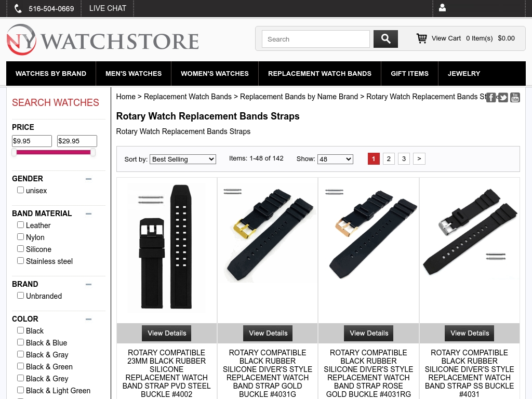Check the Black & Blue color filter
Image resolution: width=532 pixels, height=399 pixels.
pyautogui.click(x=20, y=342)
